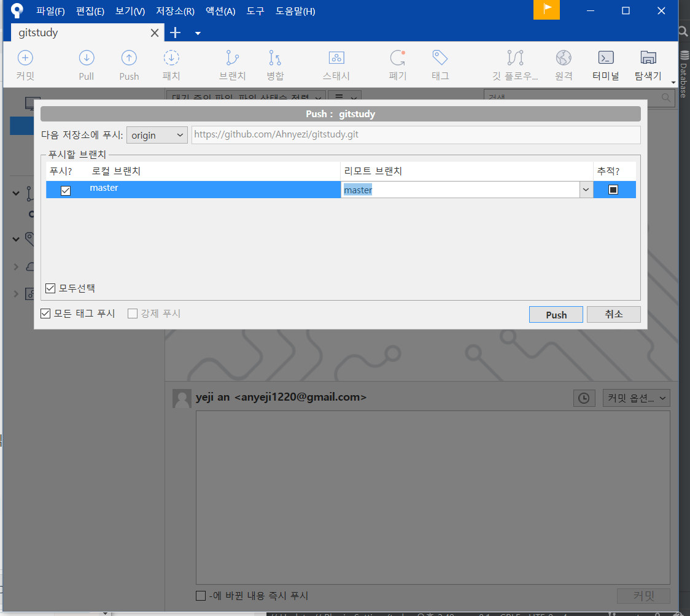This screenshot has width=690, height=616.
Task: Expand the remotes section in sidebar
Action: pyautogui.click(x=16, y=267)
